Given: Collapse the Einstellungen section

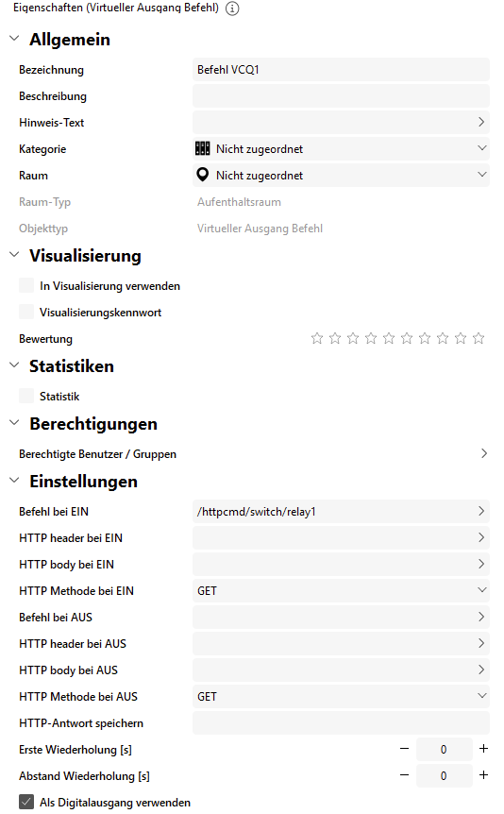Looking at the screenshot, I should (14, 481).
